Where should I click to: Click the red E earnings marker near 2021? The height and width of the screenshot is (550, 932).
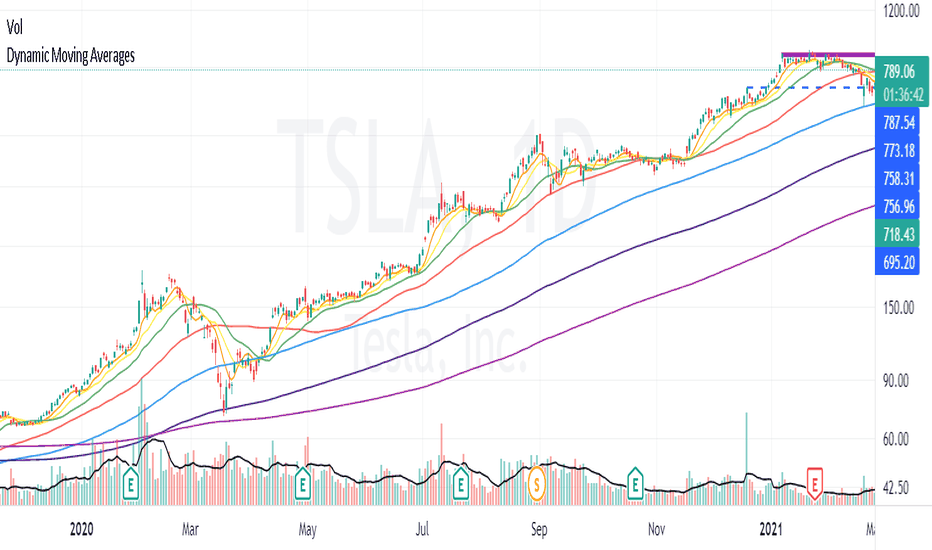click(x=814, y=483)
